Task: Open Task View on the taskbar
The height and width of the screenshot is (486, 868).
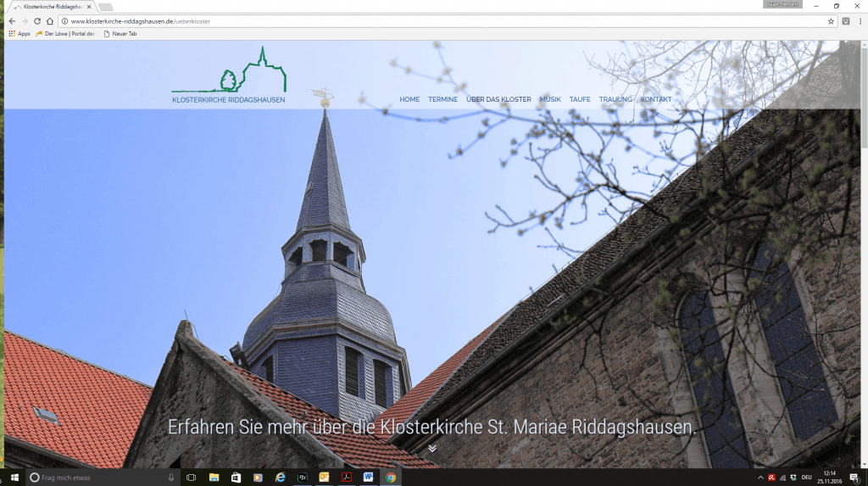Action: coord(191,478)
